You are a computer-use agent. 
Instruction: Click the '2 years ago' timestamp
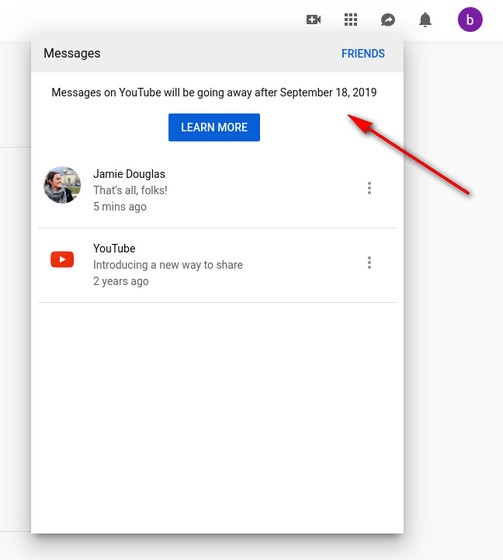tap(121, 281)
